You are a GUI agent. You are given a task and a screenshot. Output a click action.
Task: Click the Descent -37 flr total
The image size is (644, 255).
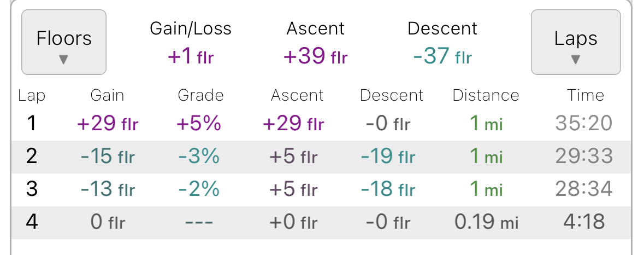pyautogui.click(x=442, y=55)
